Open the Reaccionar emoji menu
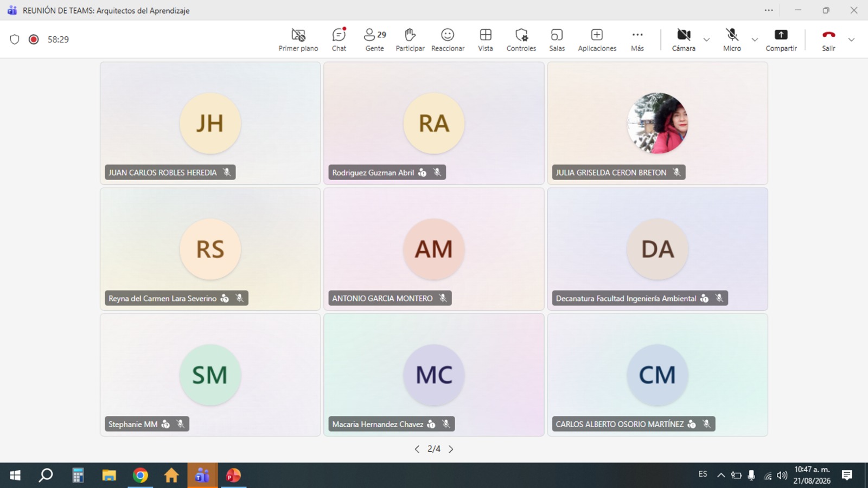Viewport: 868px width, 488px height. [x=448, y=40]
